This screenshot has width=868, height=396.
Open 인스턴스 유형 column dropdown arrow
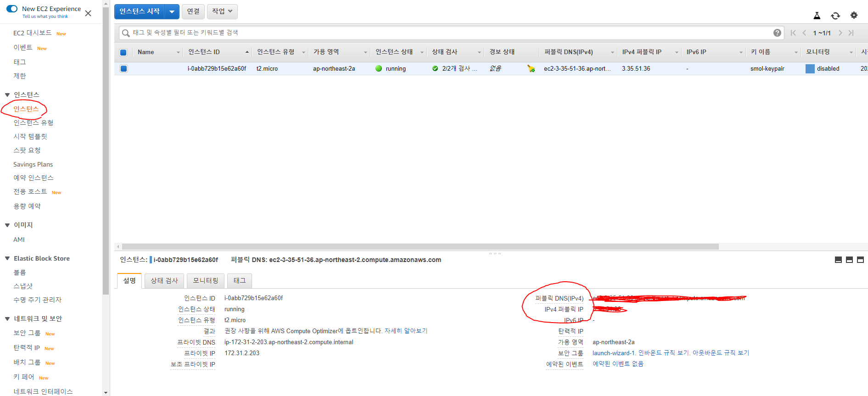point(303,52)
